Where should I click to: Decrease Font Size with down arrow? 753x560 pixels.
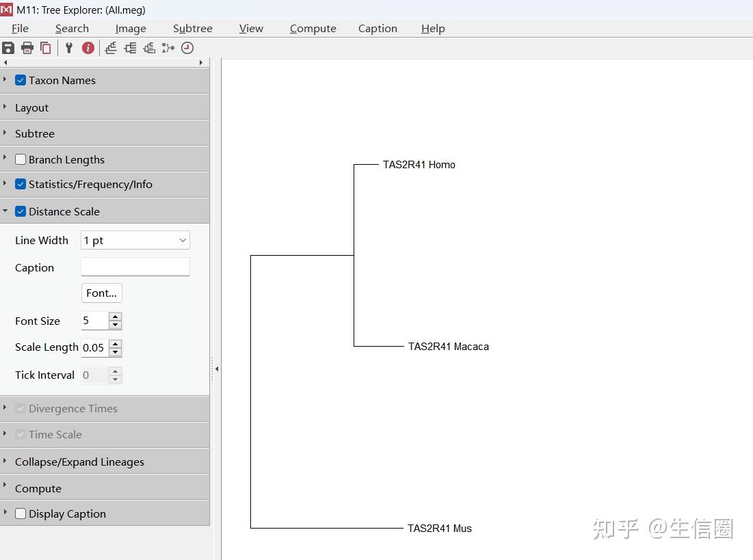click(116, 325)
